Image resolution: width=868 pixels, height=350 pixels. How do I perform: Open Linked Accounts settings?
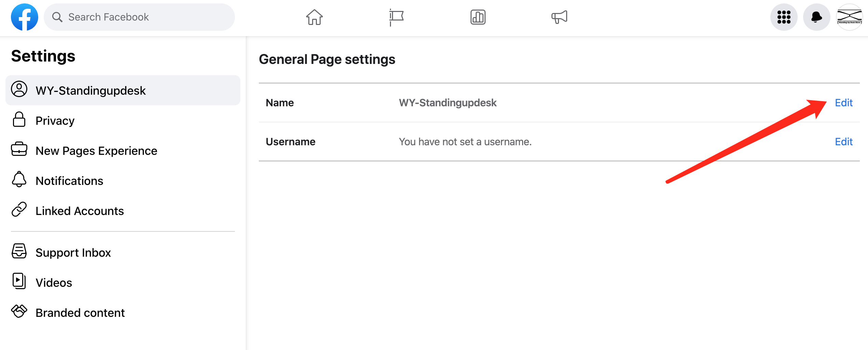coord(80,211)
